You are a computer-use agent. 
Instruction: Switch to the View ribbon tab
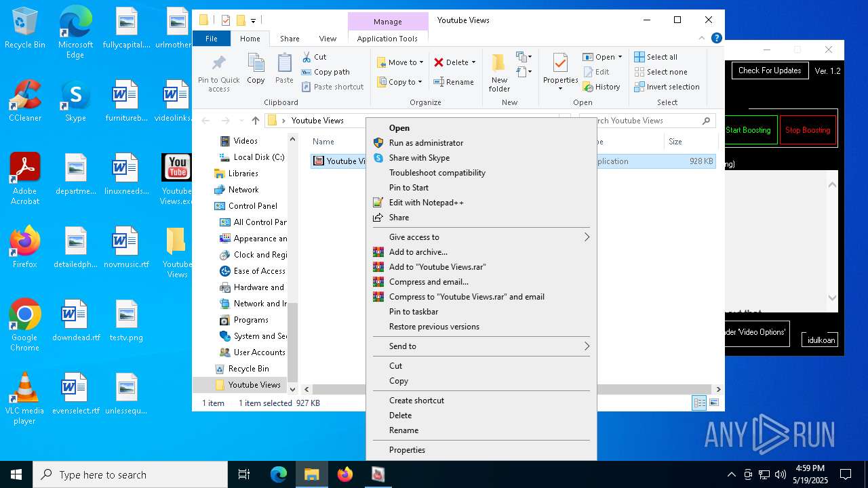tap(328, 39)
